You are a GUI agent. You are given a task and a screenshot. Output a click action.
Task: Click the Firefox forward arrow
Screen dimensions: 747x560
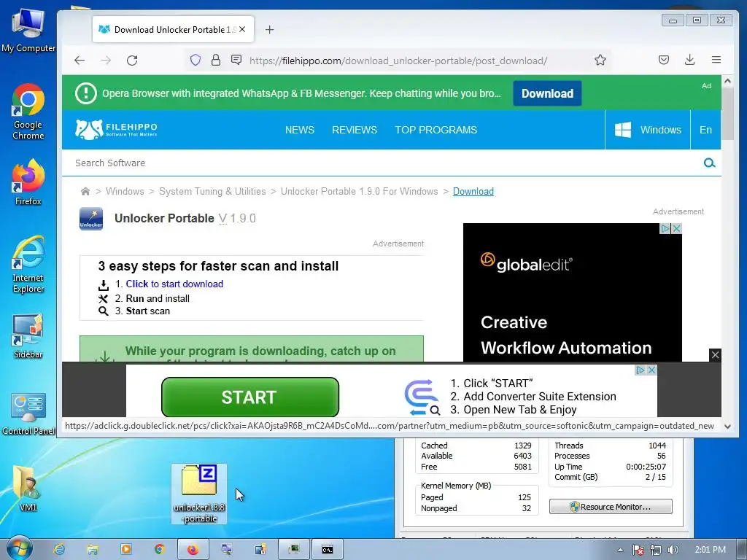coord(106,60)
